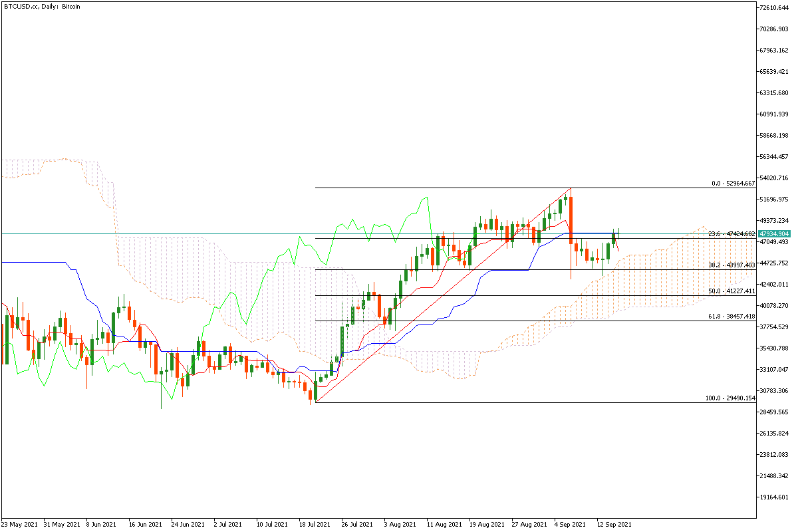
Task: Click the 12 Sep 2021 date label
Action: pos(614,524)
